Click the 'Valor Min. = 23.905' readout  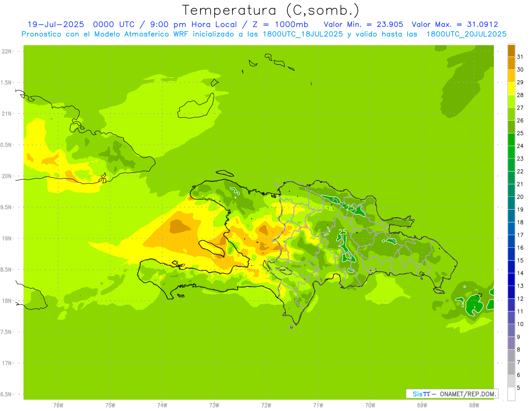[x=364, y=24]
